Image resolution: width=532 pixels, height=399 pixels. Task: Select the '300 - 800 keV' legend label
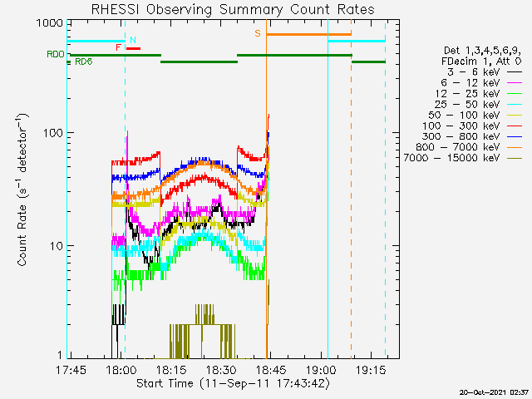click(x=461, y=136)
